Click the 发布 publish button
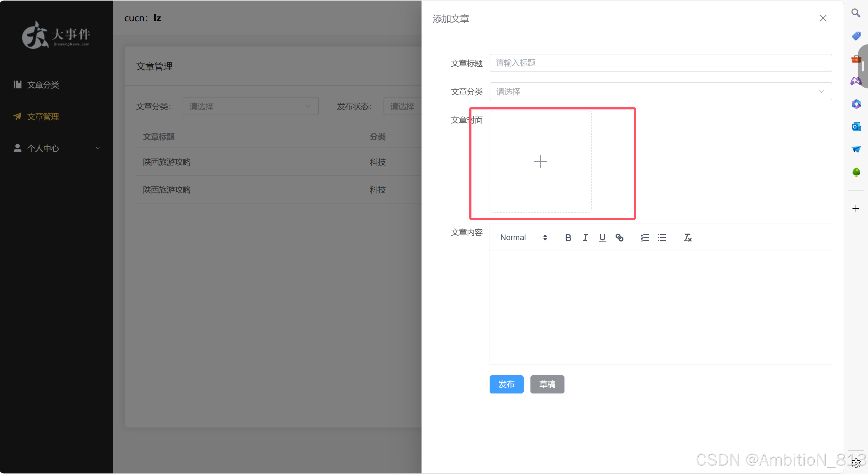This screenshot has width=868, height=474. [506, 384]
